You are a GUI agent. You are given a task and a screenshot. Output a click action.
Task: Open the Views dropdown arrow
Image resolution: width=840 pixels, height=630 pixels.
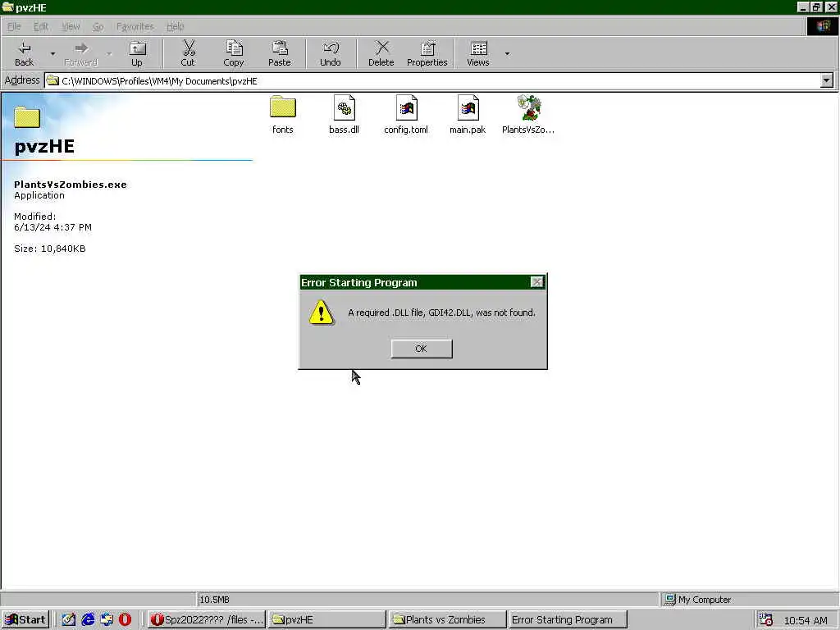point(507,53)
